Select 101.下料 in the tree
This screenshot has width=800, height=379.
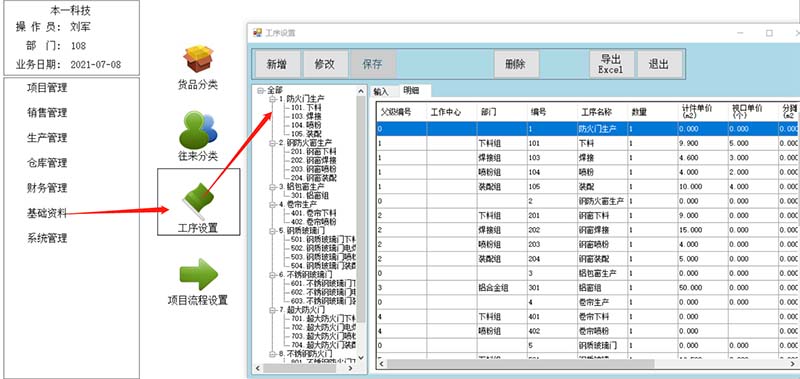tap(303, 108)
